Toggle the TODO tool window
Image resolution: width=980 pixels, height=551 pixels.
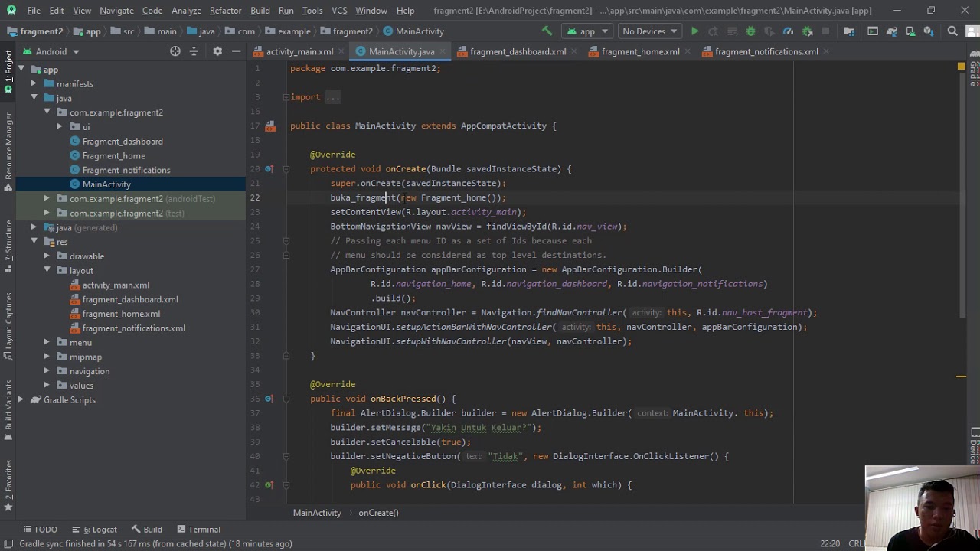click(x=39, y=530)
